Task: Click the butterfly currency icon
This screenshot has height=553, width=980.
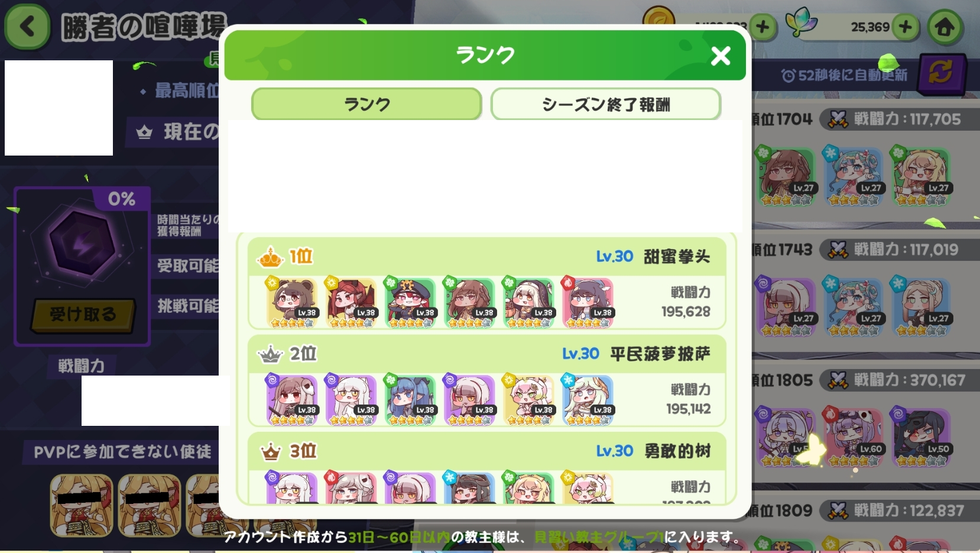Action: point(801,24)
